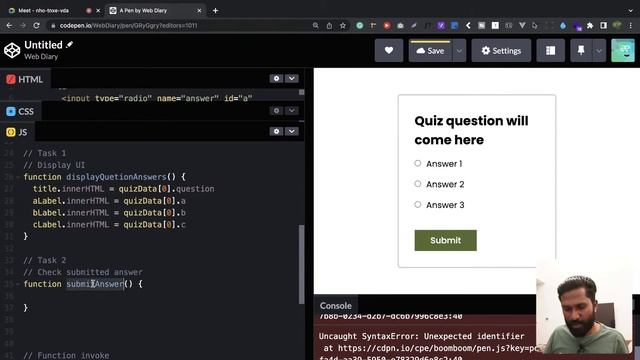Open a new browser tab

point(215,11)
